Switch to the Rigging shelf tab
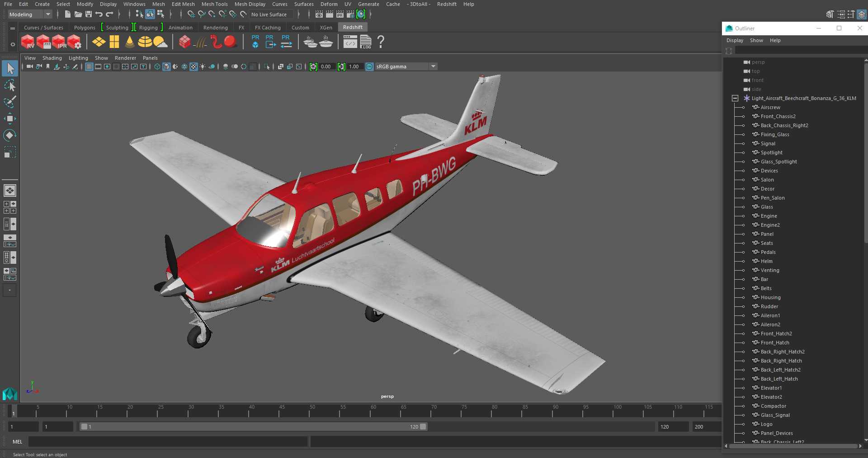868x458 pixels. 148,28
